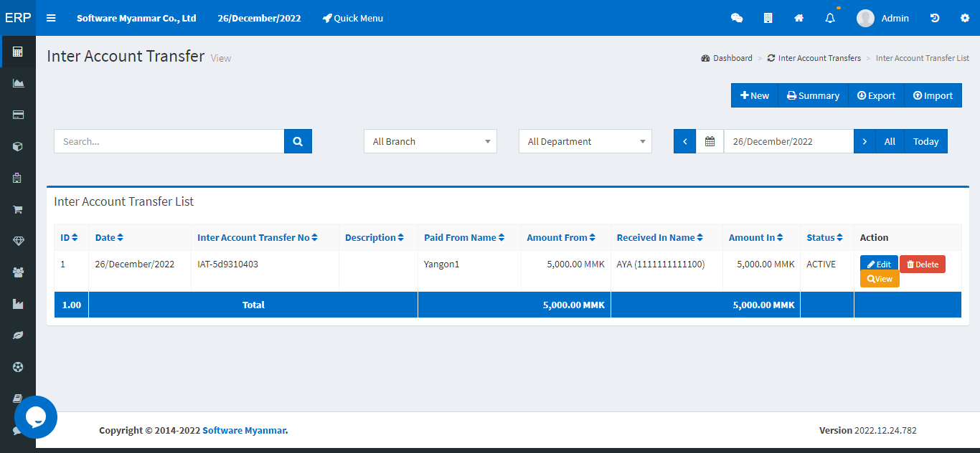This screenshot has height=453, width=980.
Task: Open the soccer ball sidebar icon
Action: click(x=18, y=367)
